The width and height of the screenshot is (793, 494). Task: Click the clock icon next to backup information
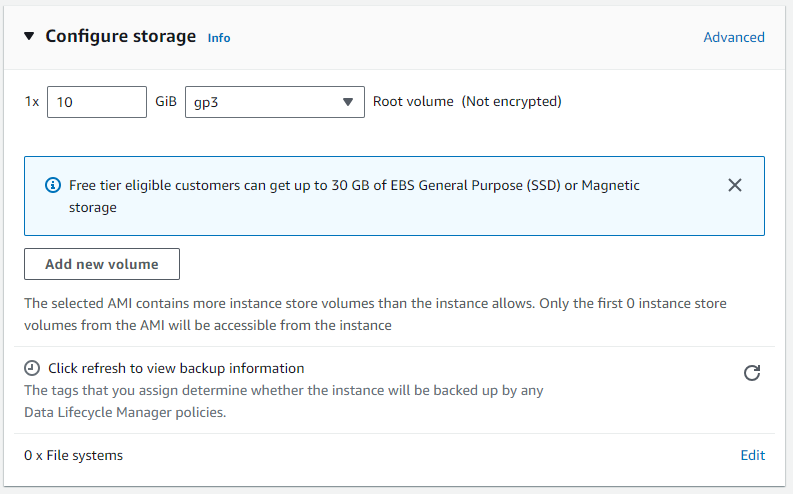point(32,368)
